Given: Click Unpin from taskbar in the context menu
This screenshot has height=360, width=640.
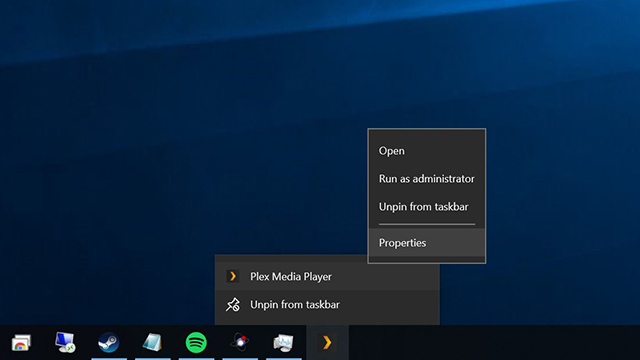Looking at the screenshot, I should pos(427,207).
